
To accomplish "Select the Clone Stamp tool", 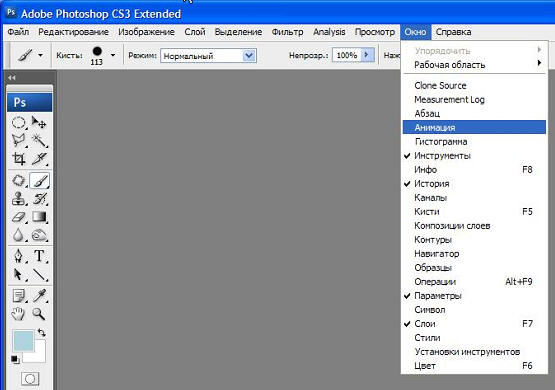I will pyautogui.click(x=18, y=199).
